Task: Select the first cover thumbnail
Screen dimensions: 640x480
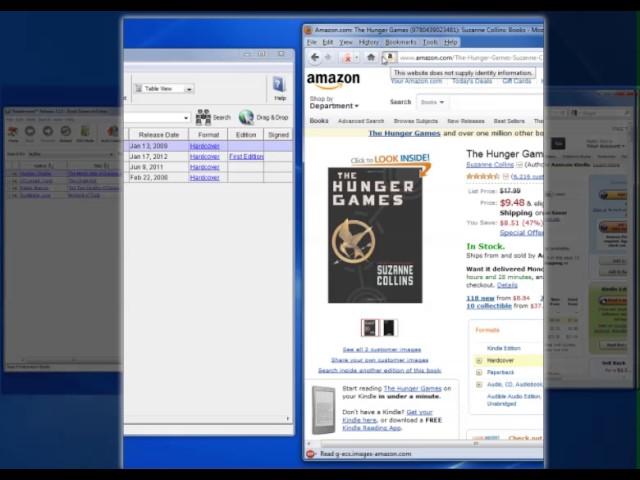Action: pyautogui.click(x=370, y=328)
